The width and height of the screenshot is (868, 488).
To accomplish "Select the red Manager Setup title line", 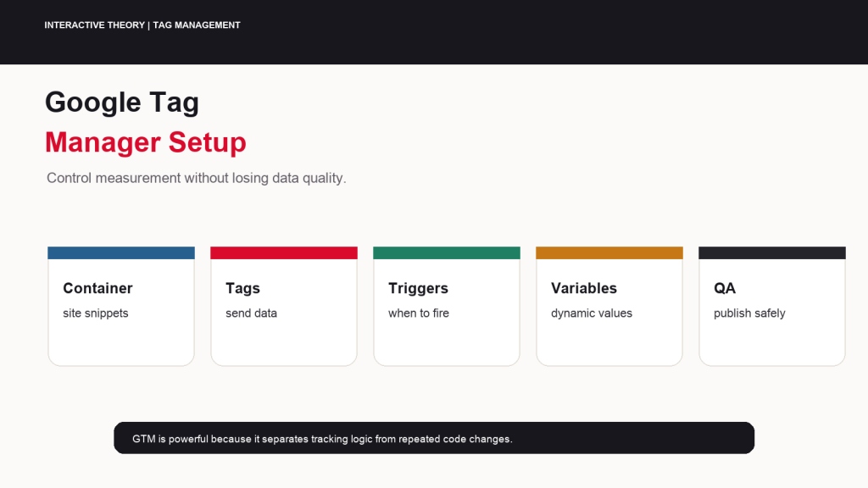I will pyautogui.click(x=146, y=142).
